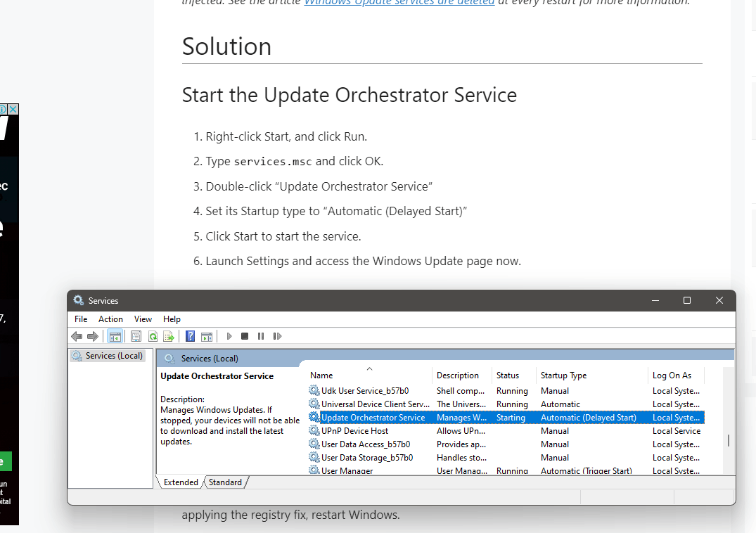This screenshot has width=756, height=533.
Task: Minimize the Services window
Action: (x=655, y=300)
